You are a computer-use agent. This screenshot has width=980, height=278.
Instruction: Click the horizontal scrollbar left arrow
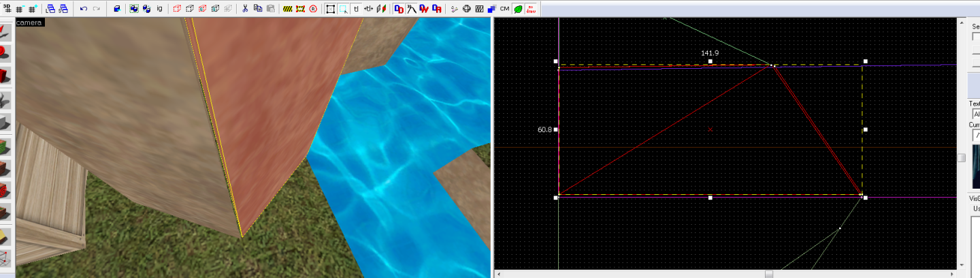pos(498,274)
